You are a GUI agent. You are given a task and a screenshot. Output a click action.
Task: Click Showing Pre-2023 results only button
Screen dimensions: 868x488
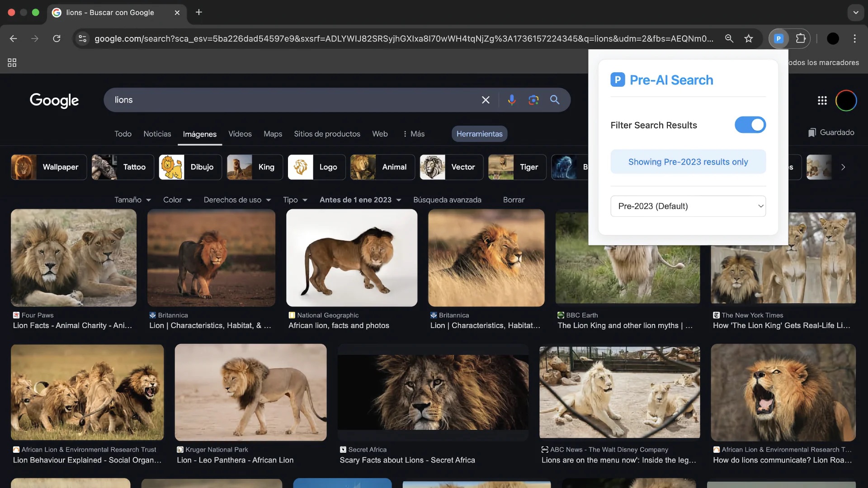[x=688, y=161]
